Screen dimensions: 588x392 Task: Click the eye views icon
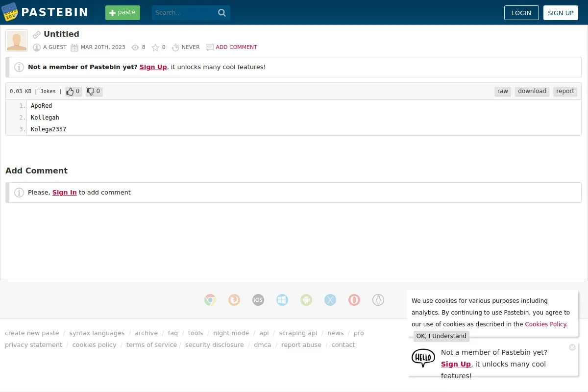click(135, 48)
